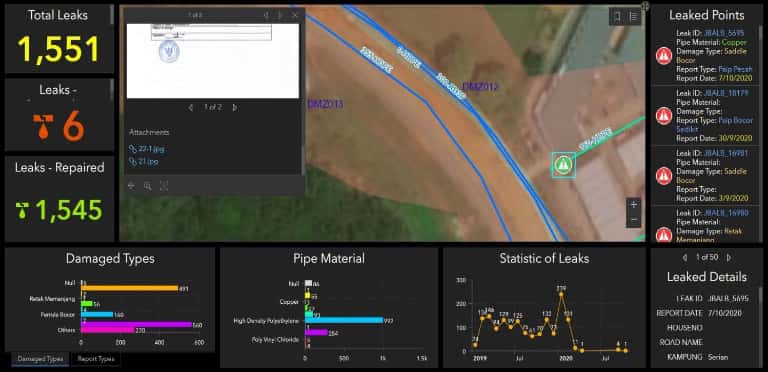Open the map bookmarks tool
This screenshot has height=372, width=768.
617,17
